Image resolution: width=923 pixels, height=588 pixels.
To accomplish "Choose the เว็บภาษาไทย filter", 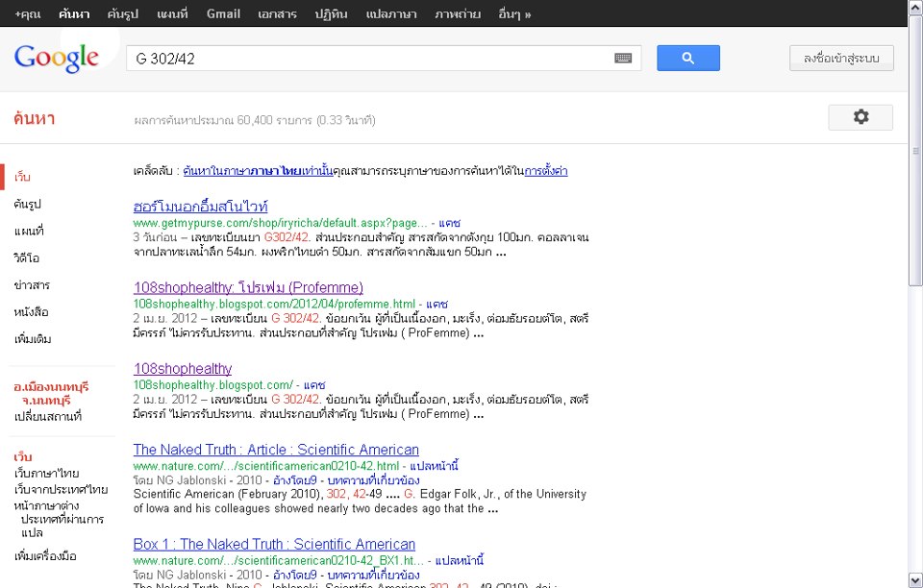I will point(46,474).
